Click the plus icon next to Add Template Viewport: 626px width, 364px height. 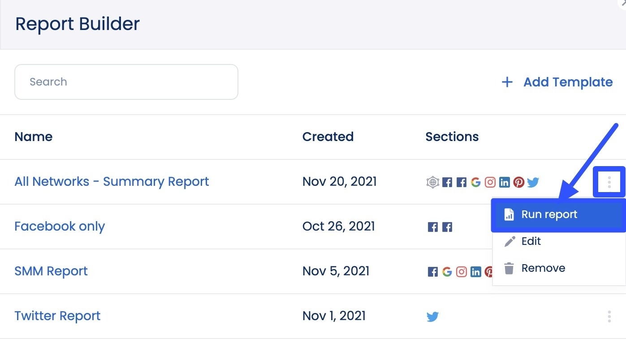coord(506,82)
